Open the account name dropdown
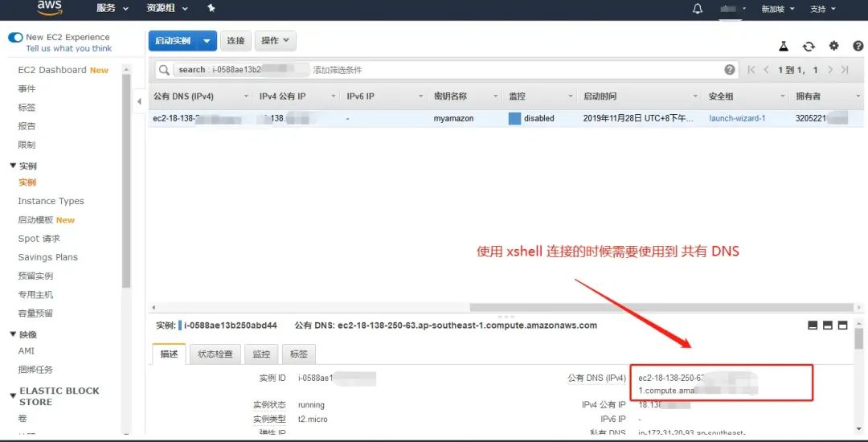The height and width of the screenshot is (442, 868). (x=733, y=9)
